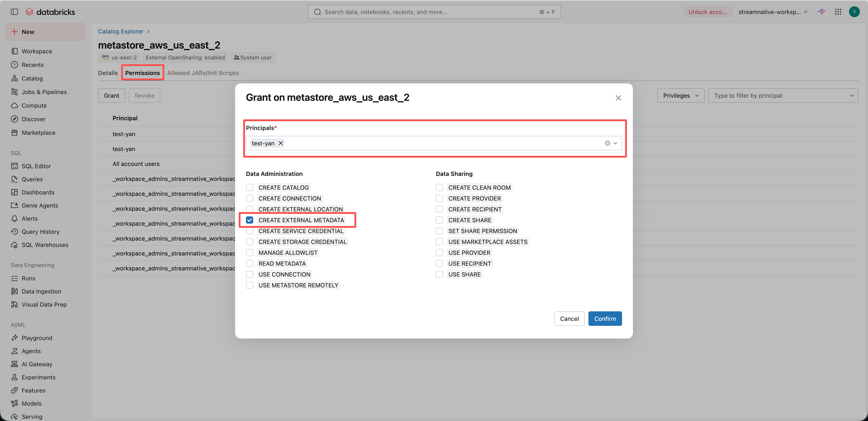The width and height of the screenshot is (868, 421).
Task: Go to Catalog in the sidebar
Action: [x=32, y=78]
